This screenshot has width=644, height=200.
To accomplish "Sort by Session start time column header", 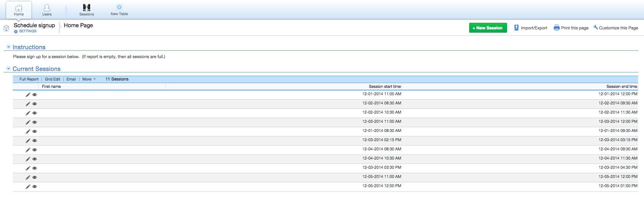I will [x=385, y=86].
